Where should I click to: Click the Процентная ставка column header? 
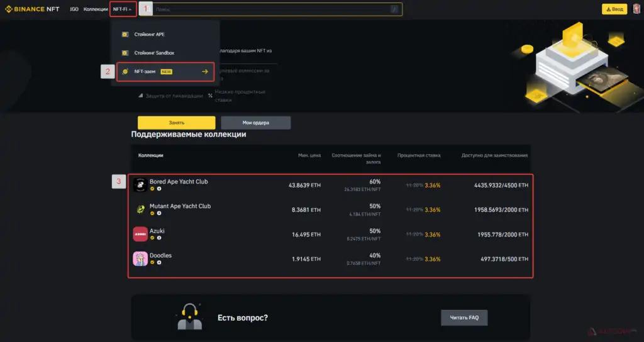click(419, 155)
